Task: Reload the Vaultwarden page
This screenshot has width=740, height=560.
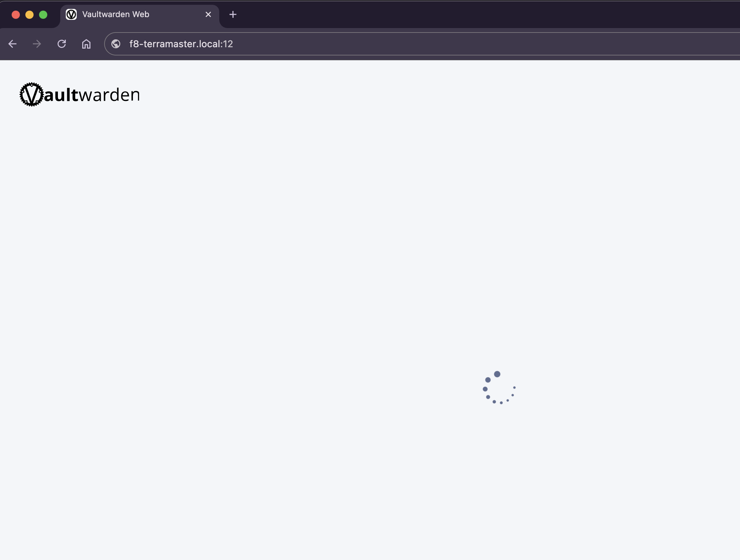Action: click(x=62, y=44)
